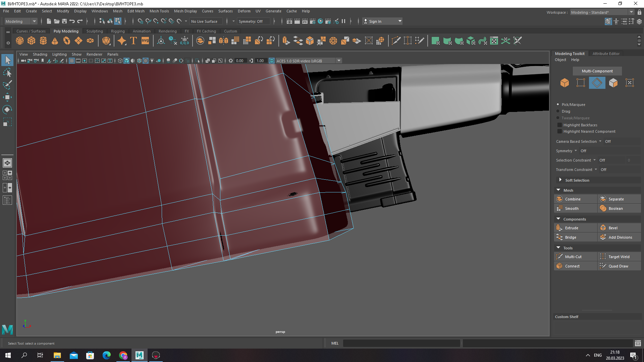Screen dimensions: 644x362
Task: Click the Redo arrow in status line
Action: click(80, 21)
